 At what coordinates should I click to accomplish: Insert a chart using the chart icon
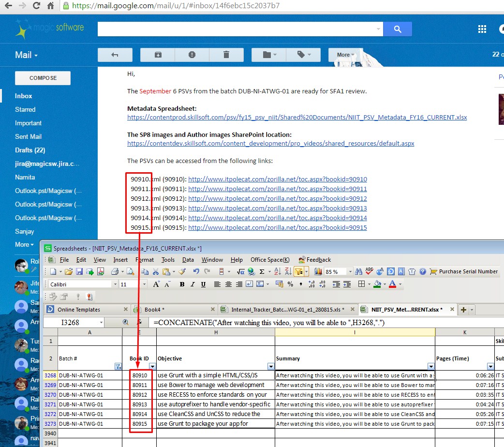[x=318, y=272]
